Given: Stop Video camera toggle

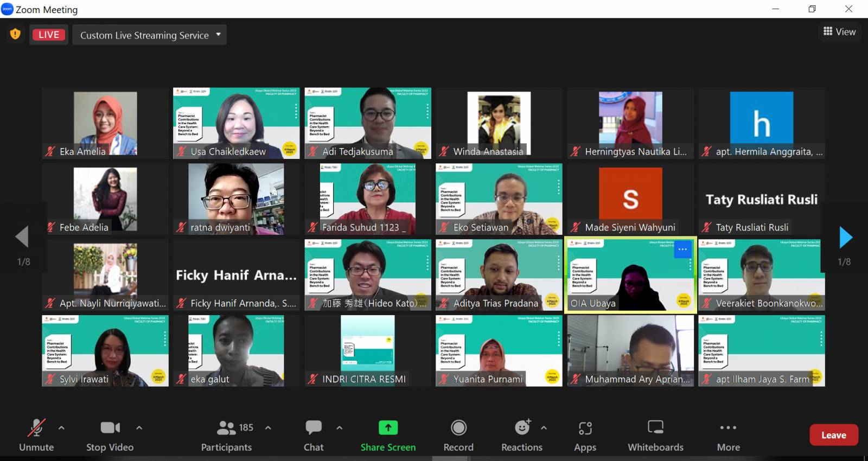Looking at the screenshot, I should [x=110, y=428].
